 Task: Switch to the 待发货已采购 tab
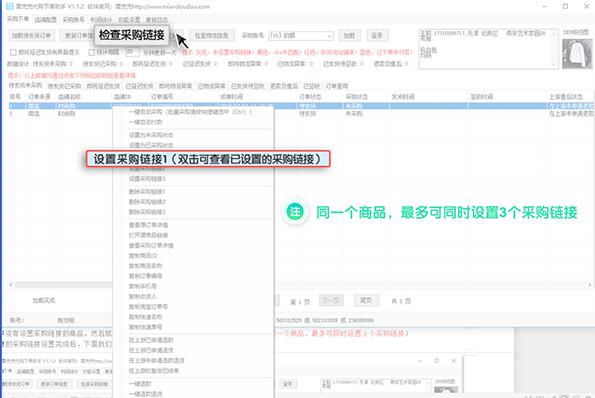[64, 86]
